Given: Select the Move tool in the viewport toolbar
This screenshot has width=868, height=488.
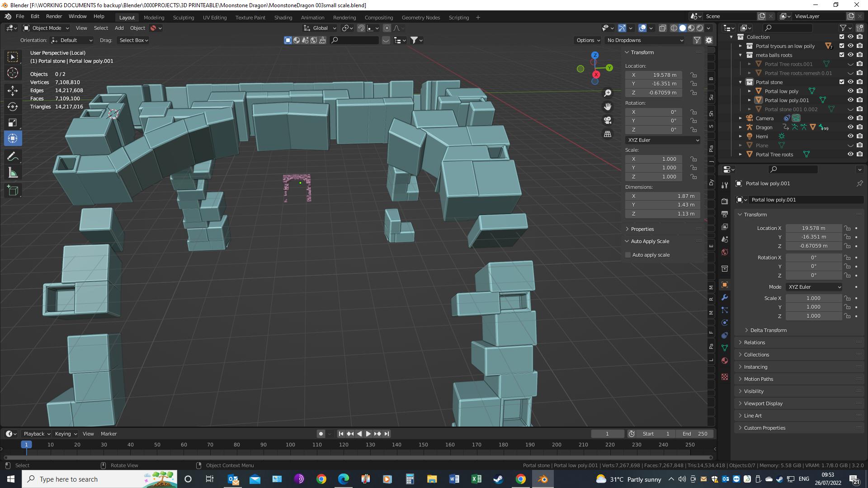Looking at the screenshot, I should pyautogui.click(x=13, y=90).
